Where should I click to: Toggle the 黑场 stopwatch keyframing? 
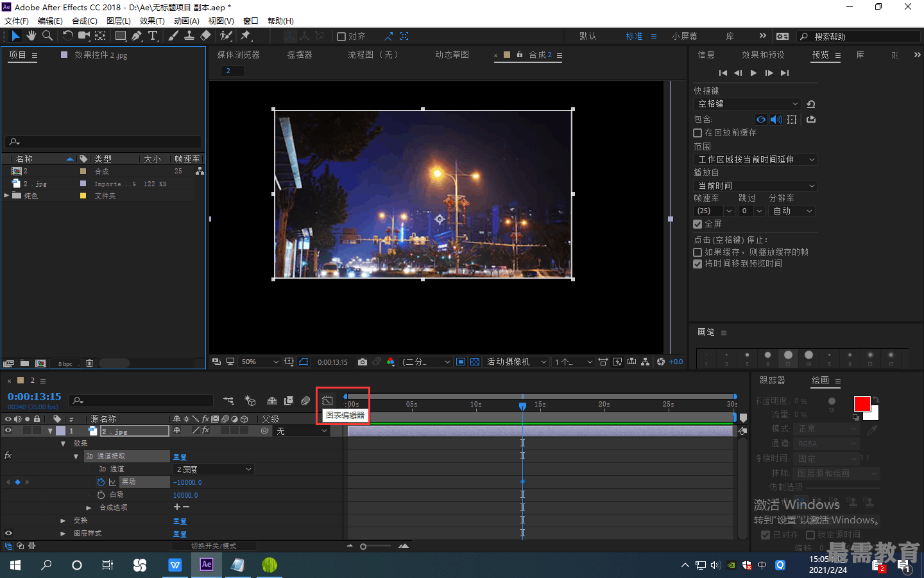click(101, 482)
